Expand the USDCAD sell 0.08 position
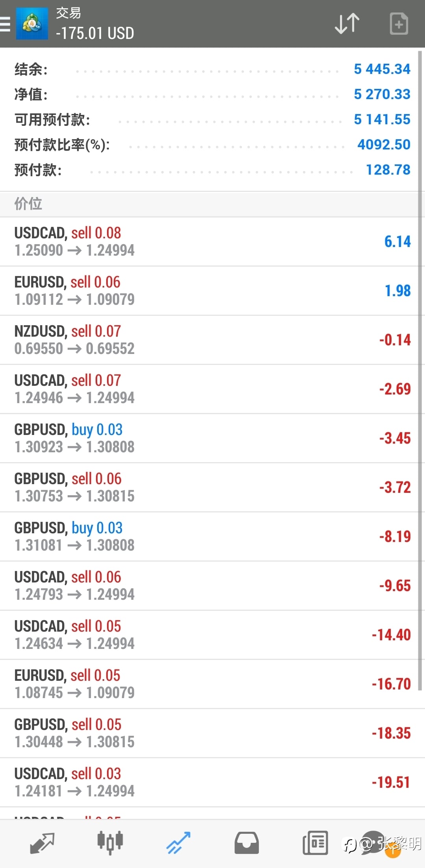Image resolution: width=425 pixels, height=868 pixels. pos(213,241)
